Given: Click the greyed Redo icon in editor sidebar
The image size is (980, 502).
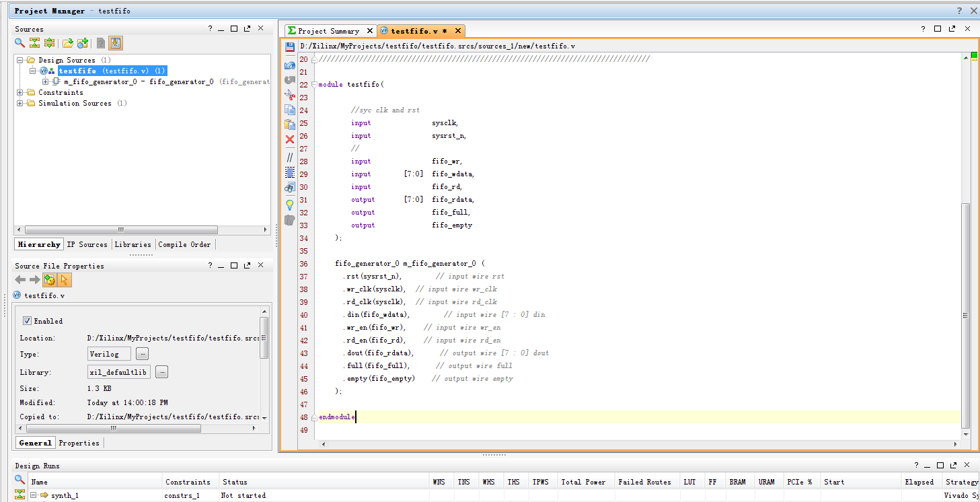Looking at the screenshot, I should point(290,80).
